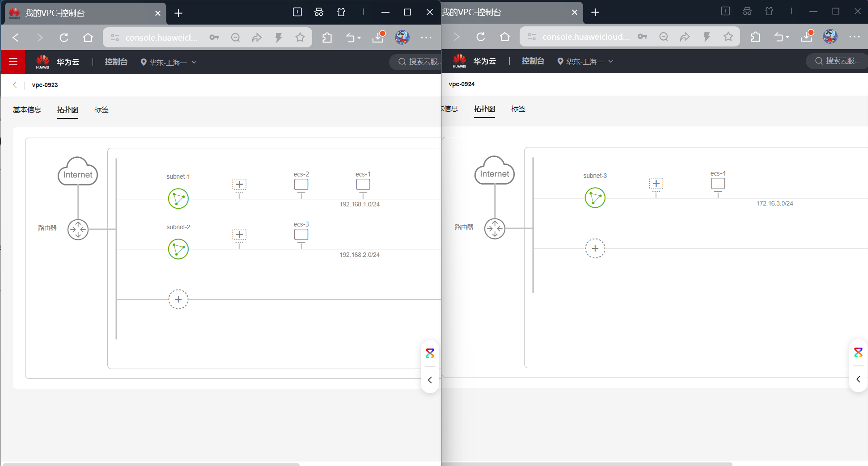
Task: Open a new tab in right browser
Action: (x=595, y=13)
